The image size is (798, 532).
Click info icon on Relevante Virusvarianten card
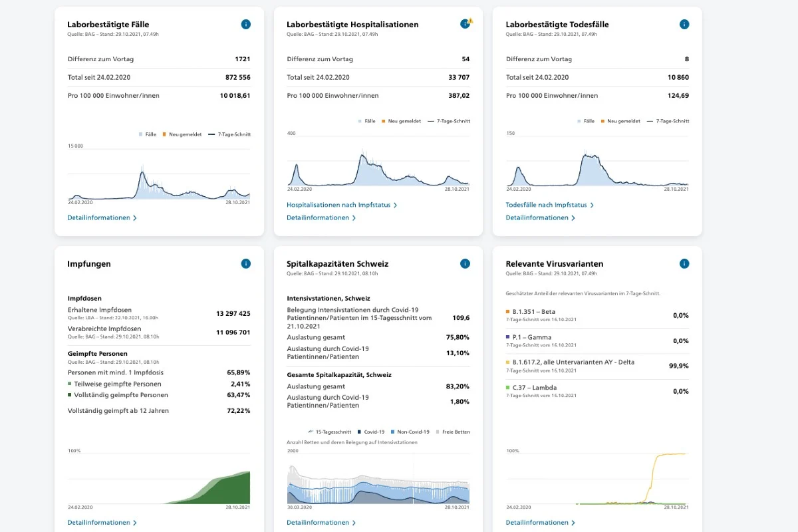point(684,264)
